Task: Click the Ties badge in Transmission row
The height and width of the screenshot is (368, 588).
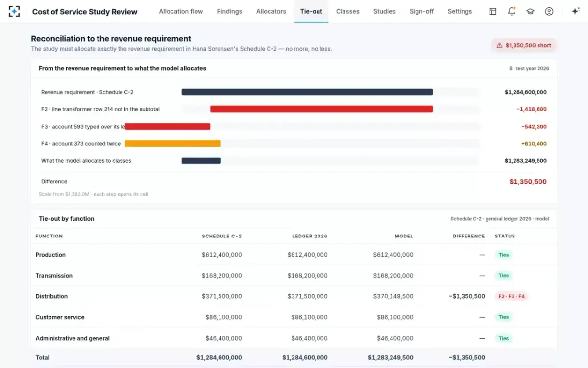Action: [x=504, y=276]
